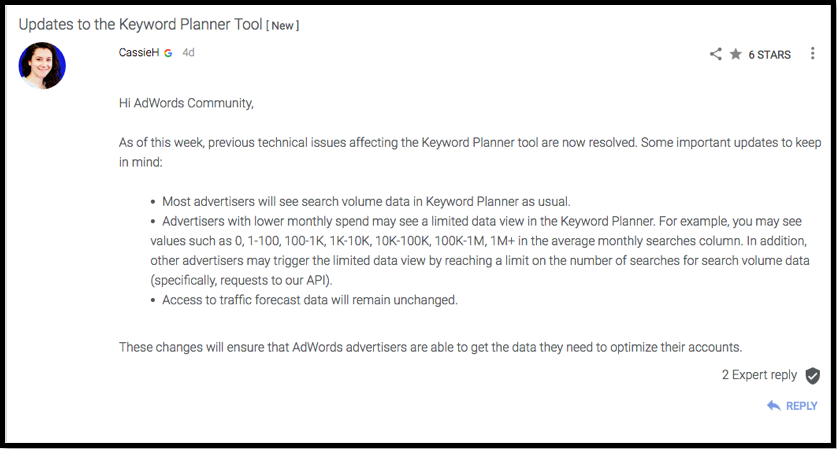Open the Updates to the Keyword Planner Tool title
Screen dimensions: 837x449
point(140,25)
